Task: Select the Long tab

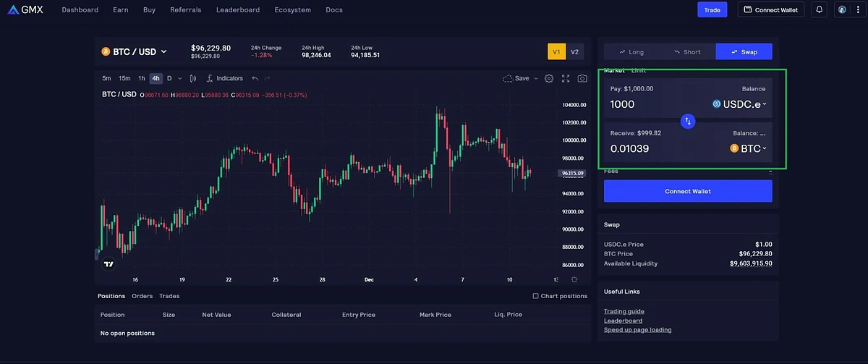Action: [x=631, y=52]
